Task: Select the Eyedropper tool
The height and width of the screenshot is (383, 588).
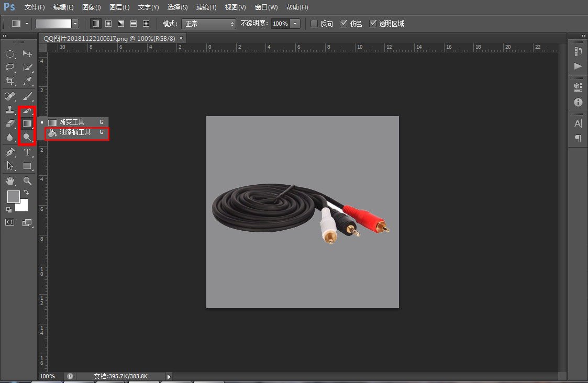Action: click(x=27, y=81)
